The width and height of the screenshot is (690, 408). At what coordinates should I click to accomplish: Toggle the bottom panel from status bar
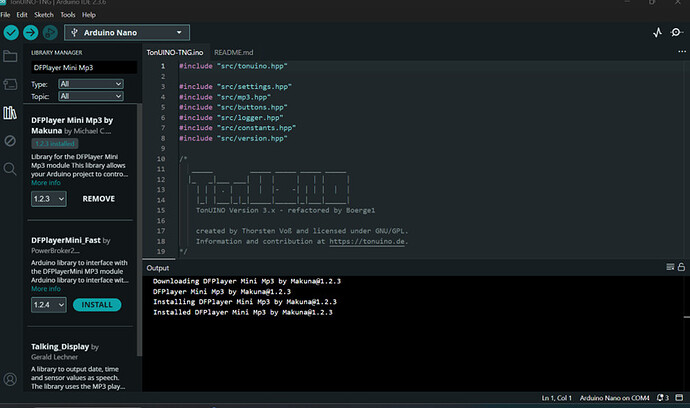coord(678,399)
